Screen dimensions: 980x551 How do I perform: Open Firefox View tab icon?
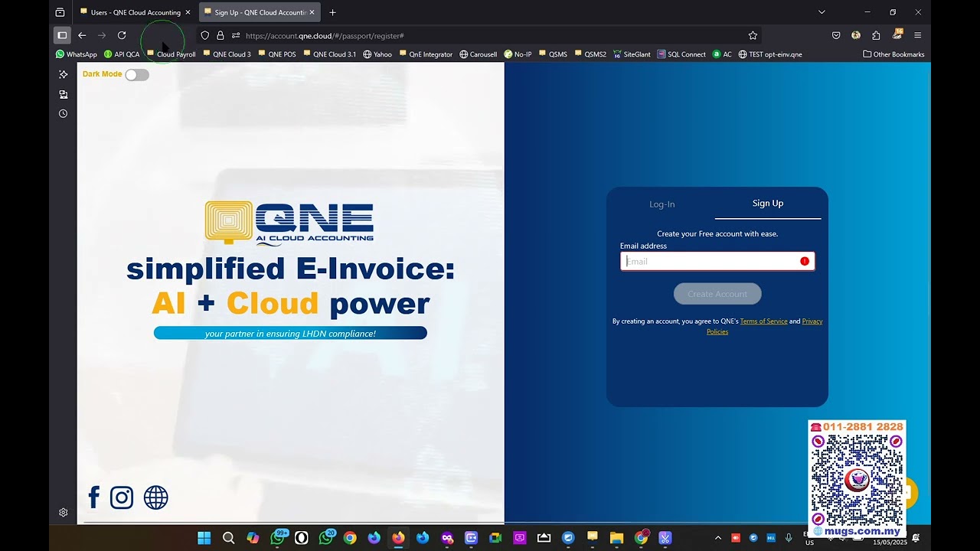60,12
